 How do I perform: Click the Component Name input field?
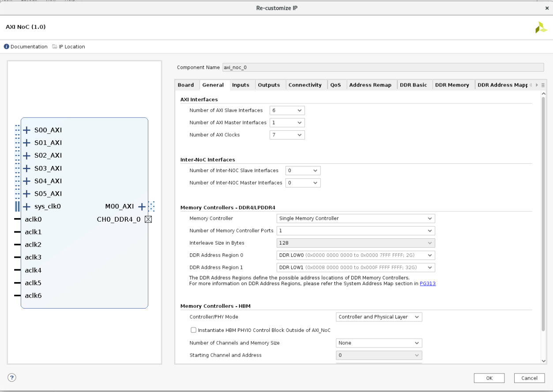click(x=382, y=68)
